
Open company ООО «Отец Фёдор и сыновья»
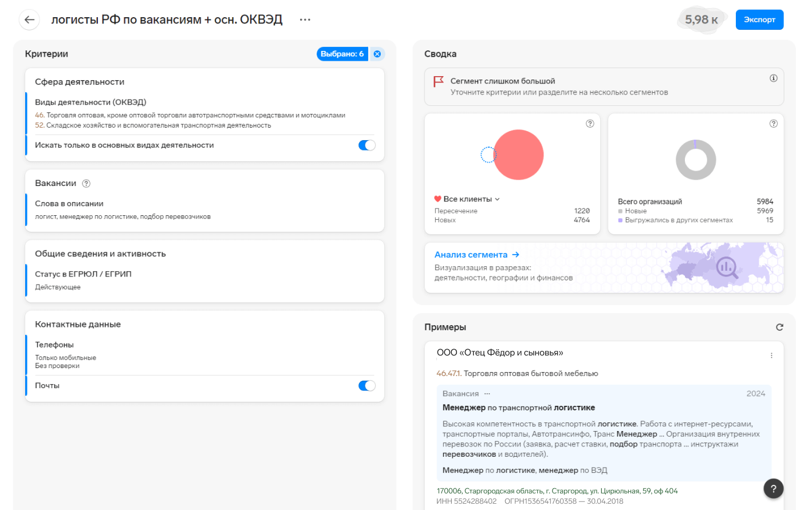click(500, 353)
